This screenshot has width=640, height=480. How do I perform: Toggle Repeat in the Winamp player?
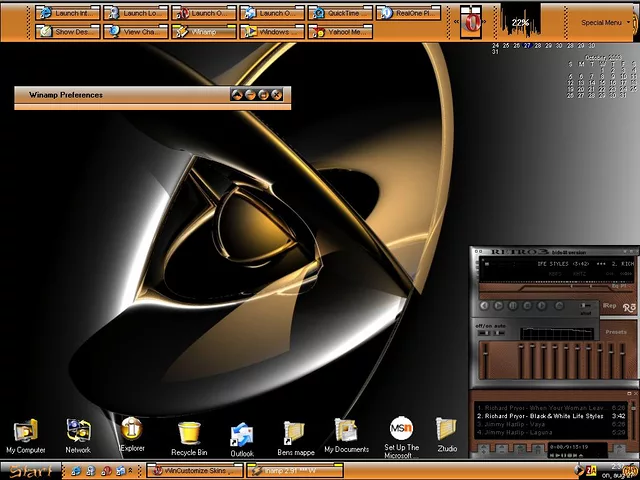tap(609, 306)
